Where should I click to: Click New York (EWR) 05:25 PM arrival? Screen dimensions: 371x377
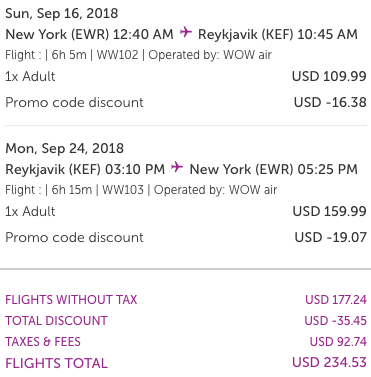[274, 169]
